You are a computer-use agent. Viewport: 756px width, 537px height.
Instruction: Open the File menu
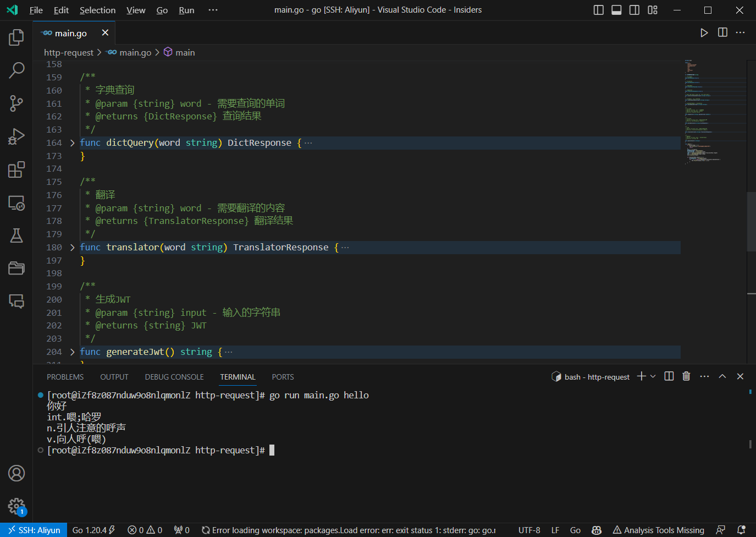tap(36, 10)
